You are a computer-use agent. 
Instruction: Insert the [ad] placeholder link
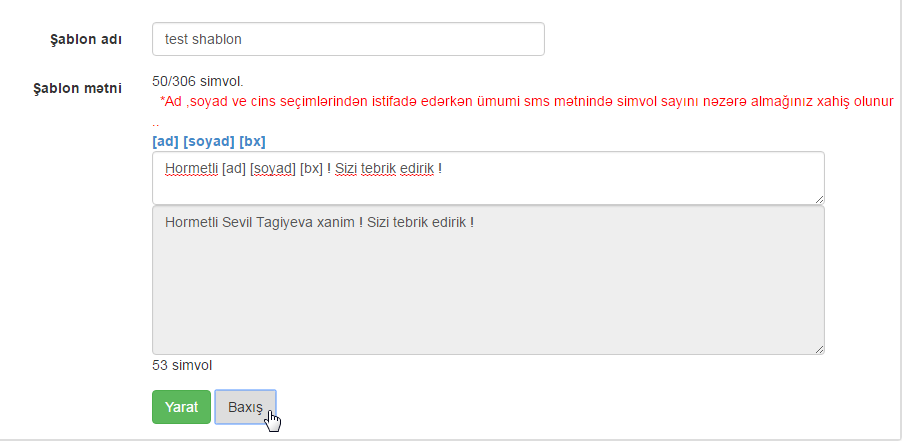coord(165,141)
